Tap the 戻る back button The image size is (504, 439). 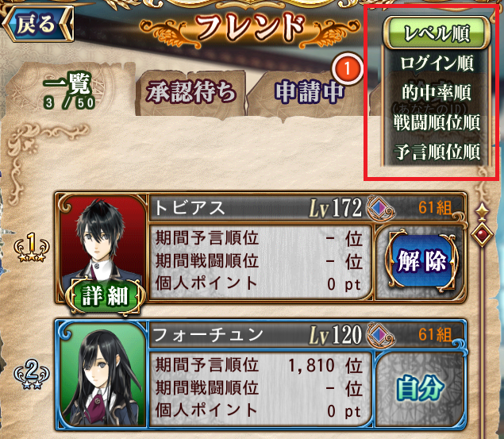click(x=38, y=24)
